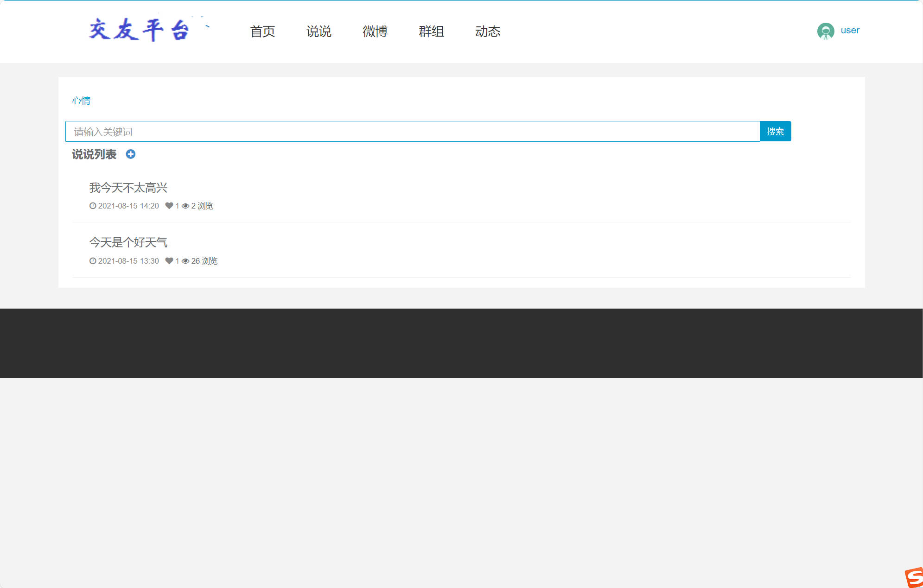Image resolution: width=923 pixels, height=588 pixels.
Task: Click the 交友平台 site logo
Action: pyautogui.click(x=139, y=30)
